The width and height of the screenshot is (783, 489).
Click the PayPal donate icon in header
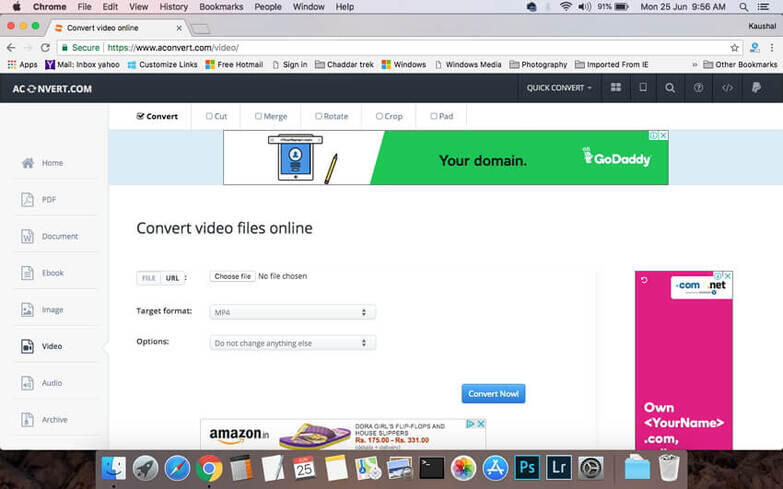pos(756,87)
